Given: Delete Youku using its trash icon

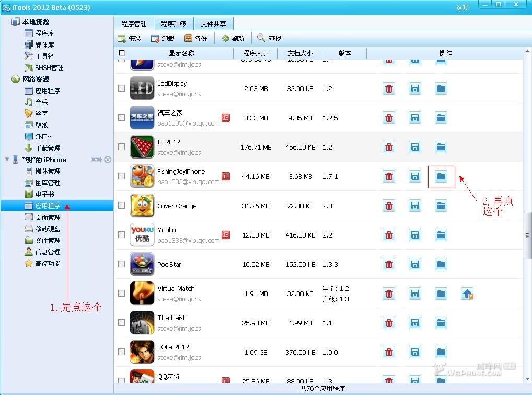Looking at the screenshot, I should click(389, 235).
